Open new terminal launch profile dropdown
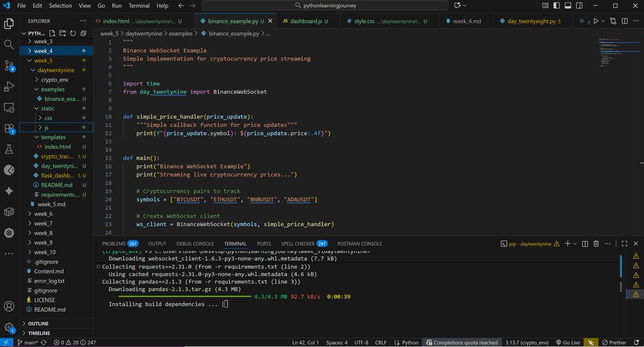The width and height of the screenshot is (644, 347). 574,243
